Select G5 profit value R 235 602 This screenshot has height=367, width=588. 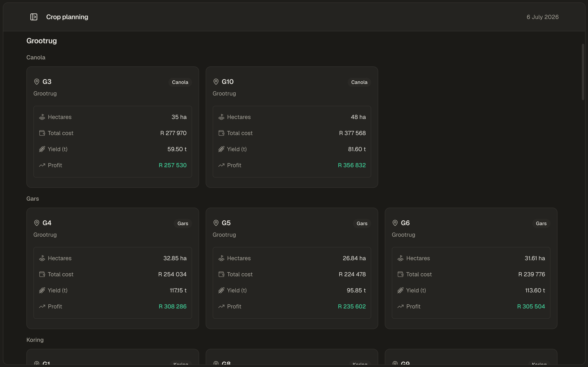pos(352,307)
